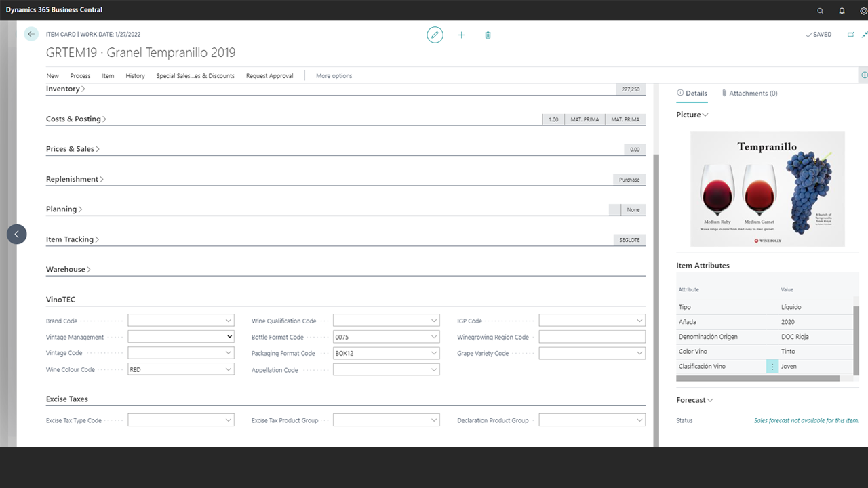Click the main card vertical scrollbar
This screenshot has width=868, height=488.
coord(656,300)
